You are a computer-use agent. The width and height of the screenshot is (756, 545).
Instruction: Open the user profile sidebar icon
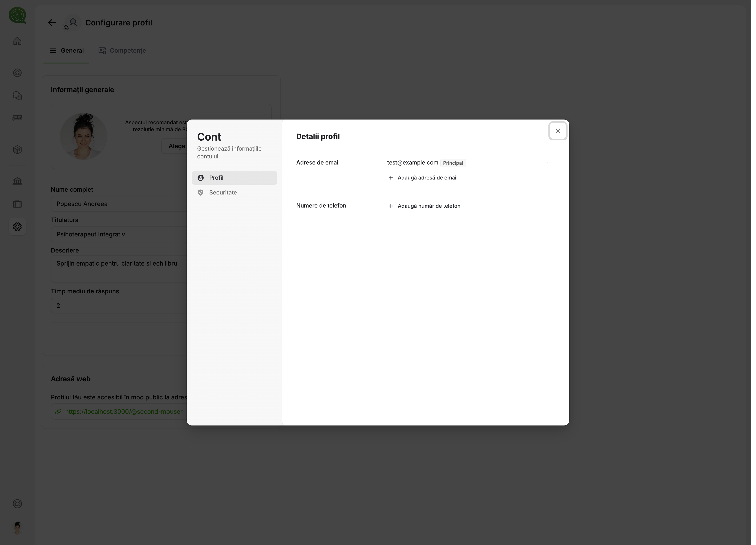coord(17,73)
